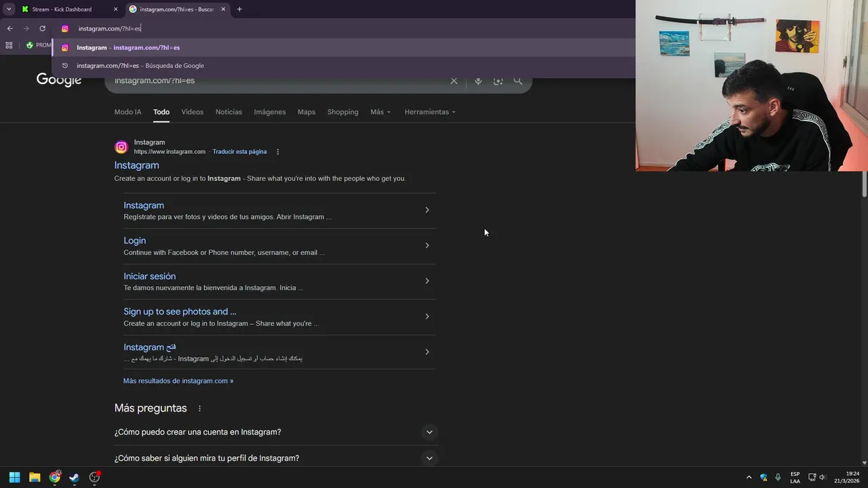Expand the Más dropdown
868x488 pixels.
pyautogui.click(x=380, y=112)
